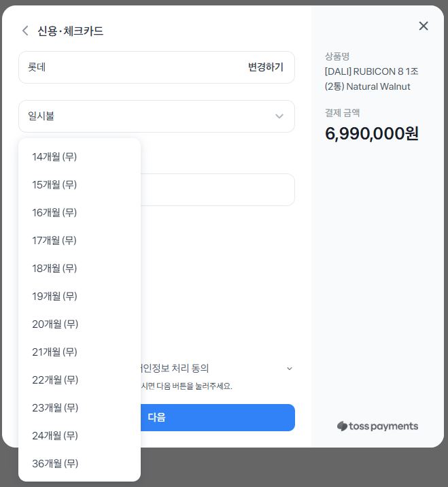Select the 36개월 (무) option
Image resolution: width=448 pixels, height=487 pixels.
tap(55, 464)
